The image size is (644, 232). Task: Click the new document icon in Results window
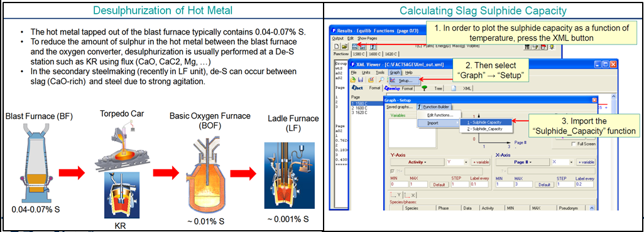pyautogui.click(x=336, y=46)
